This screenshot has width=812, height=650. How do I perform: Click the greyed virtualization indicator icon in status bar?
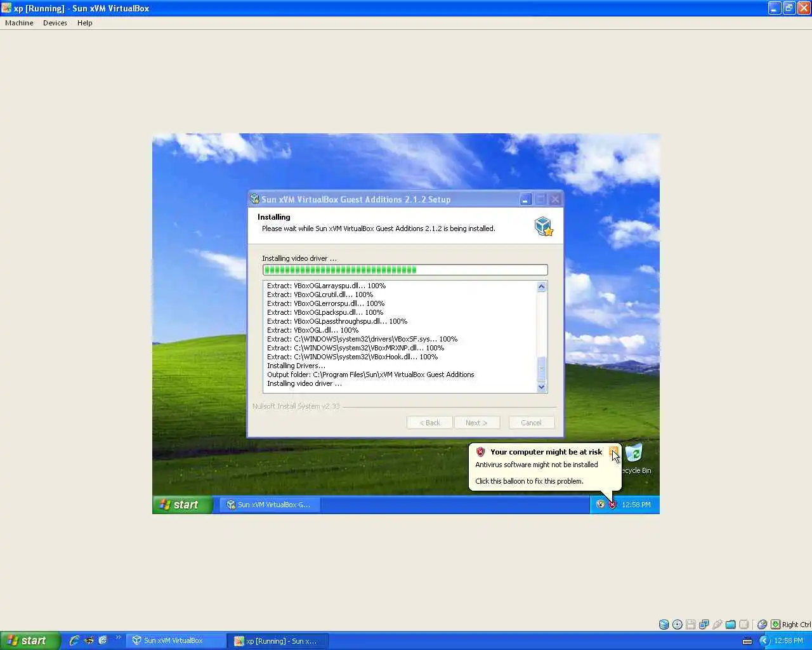tap(744, 625)
